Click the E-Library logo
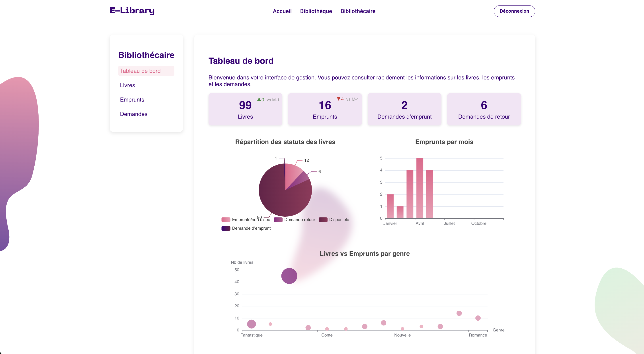Image resolution: width=644 pixels, height=354 pixels. click(x=132, y=11)
